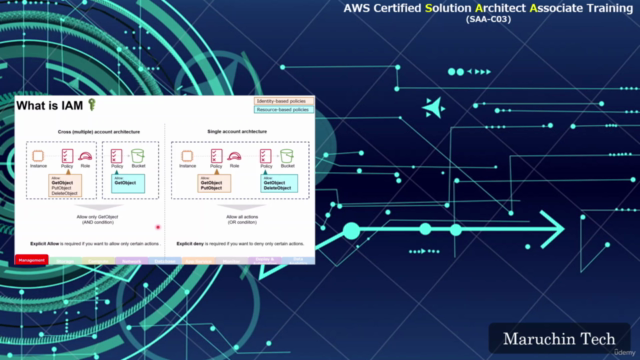Select the Instance icon in cross-account architecture
The width and height of the screenshot is (640, 360).
point(38,156)
